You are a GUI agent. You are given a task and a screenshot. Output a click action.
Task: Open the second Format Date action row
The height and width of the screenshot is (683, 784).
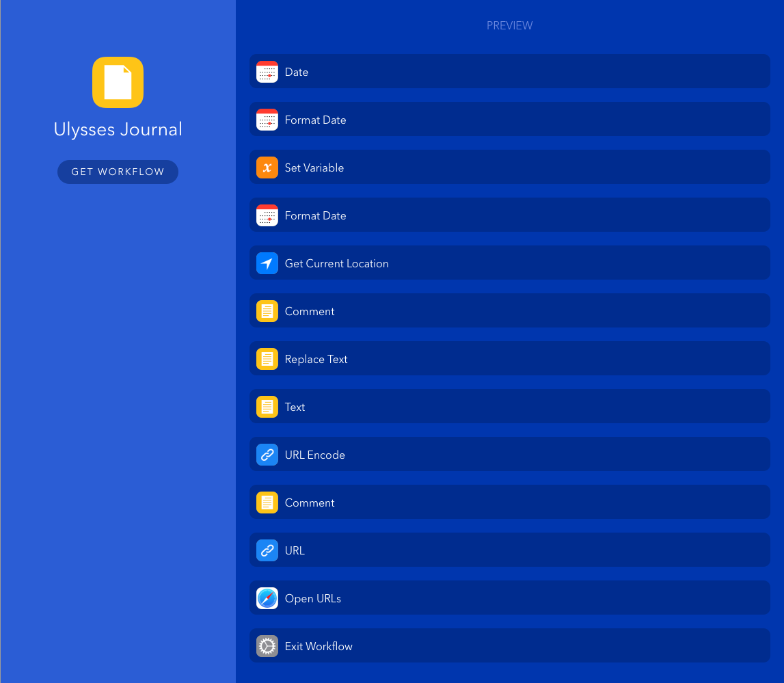click(x=509, y=215)
